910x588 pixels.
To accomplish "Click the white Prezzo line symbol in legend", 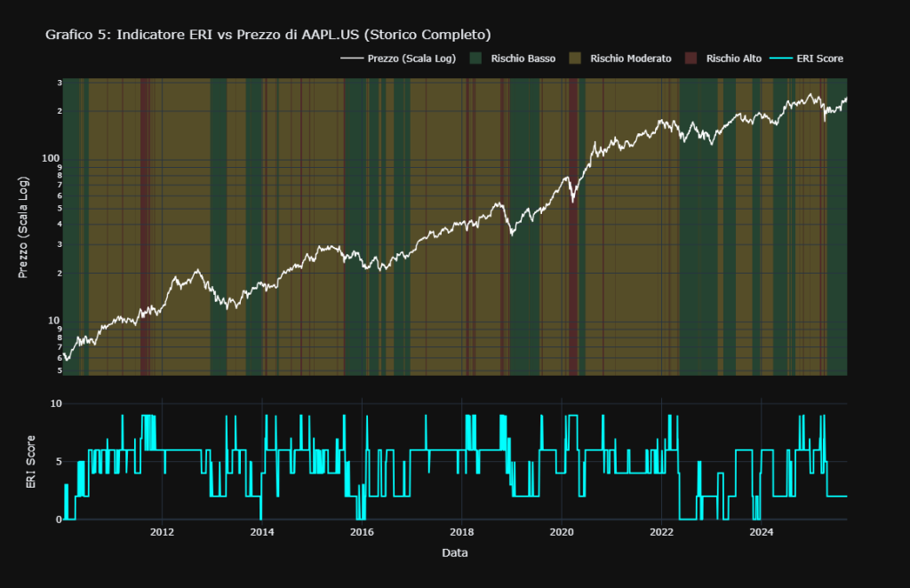I will tap(354, 59).
